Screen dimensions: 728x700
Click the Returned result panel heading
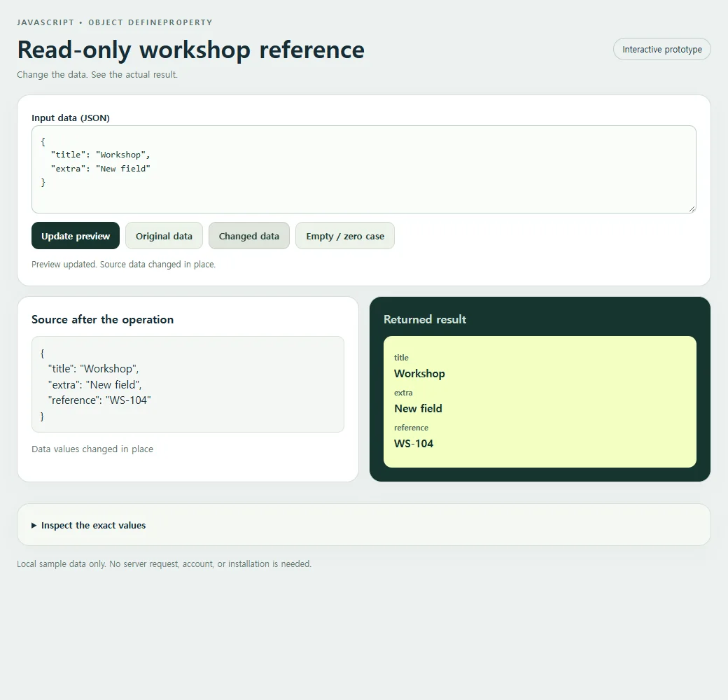tap(425, 319)
